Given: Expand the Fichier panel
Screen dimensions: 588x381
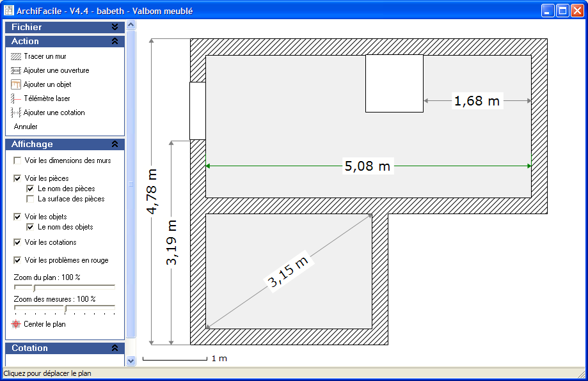Looking at the screenshot, I should click(x=115, y=27).
